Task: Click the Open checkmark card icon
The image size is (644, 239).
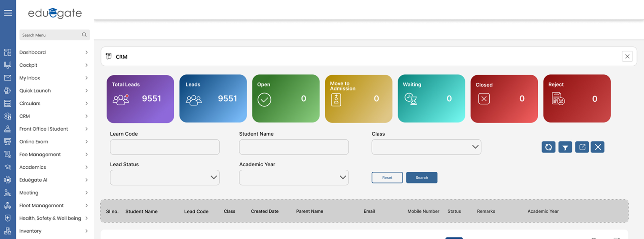Action: pyautogui.click(x=264, y=100)
